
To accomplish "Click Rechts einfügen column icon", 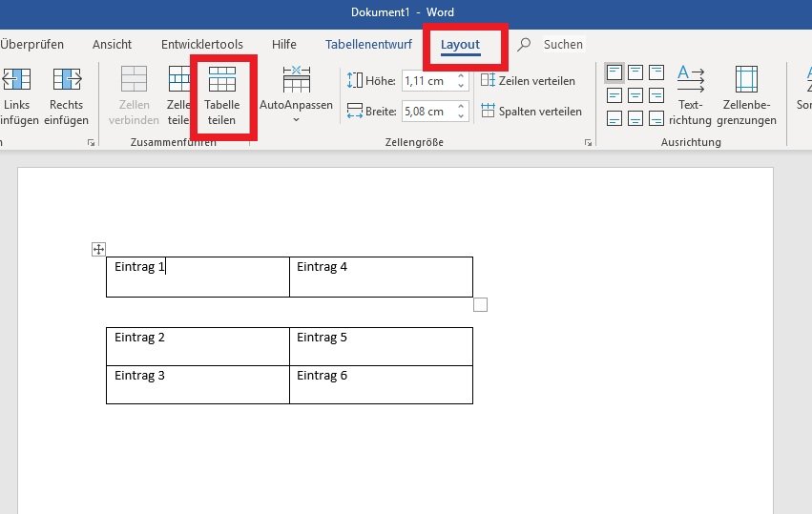I will (68, 79).
